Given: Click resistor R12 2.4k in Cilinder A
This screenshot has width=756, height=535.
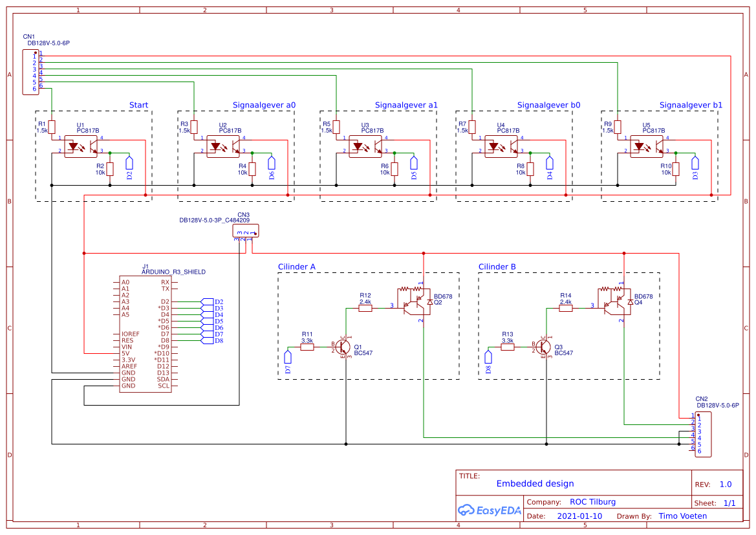Looking at the screenshot, I should coord(365,309).
